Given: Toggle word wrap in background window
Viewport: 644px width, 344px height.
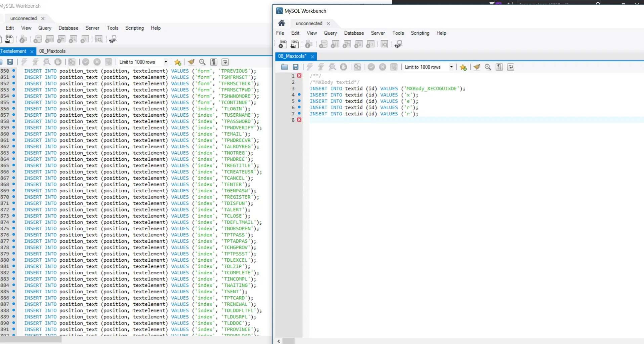Looking at the screenshot, I should (225, 62).
